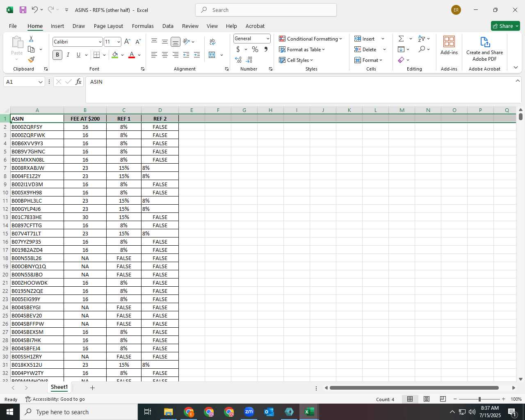This screenshot has height=420, width=525.
Task: Toggle Underline formatting
Action: [x=78, y=55]
